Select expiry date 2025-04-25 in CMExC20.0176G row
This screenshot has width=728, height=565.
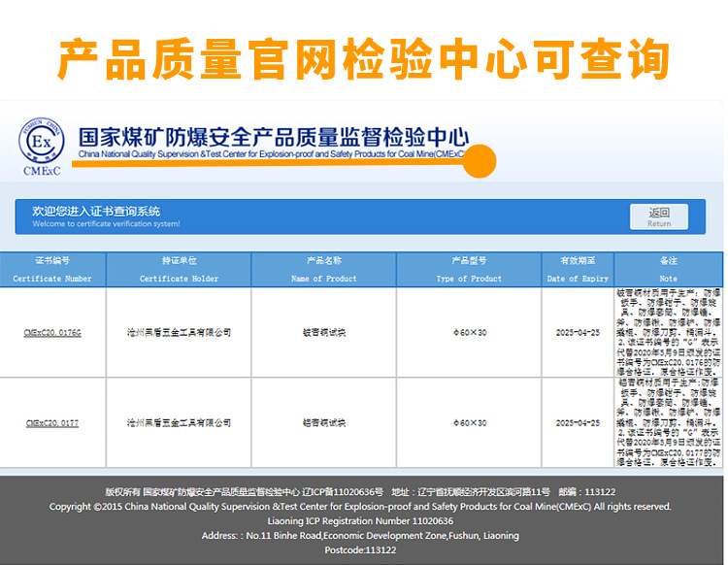[579, 332]
